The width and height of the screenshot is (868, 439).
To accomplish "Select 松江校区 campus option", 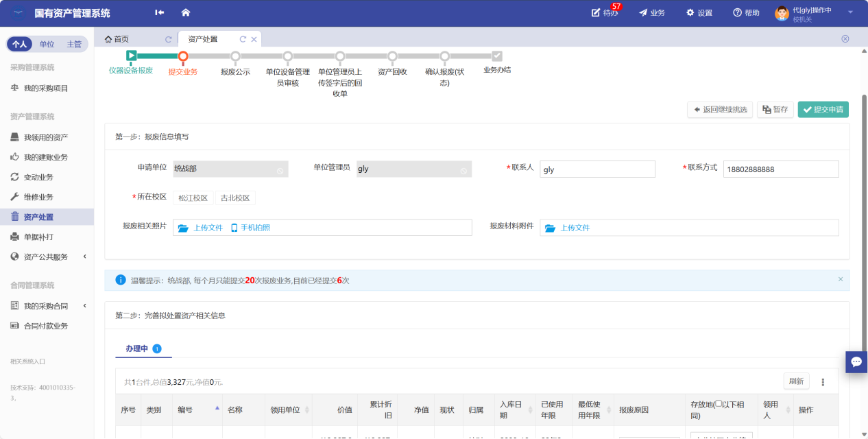I will 193,198.
